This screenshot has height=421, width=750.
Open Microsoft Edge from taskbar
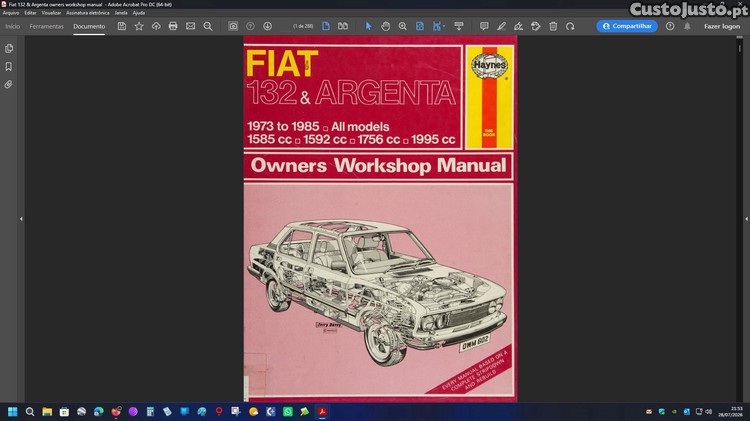[99, 411]
